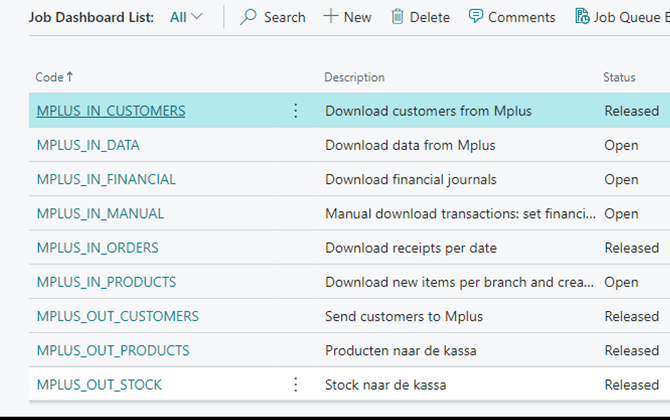The height and width of the screenshot is (420, 670).
Task: Open the MPLUS_IN_ORDERS job
Action: 97,248
